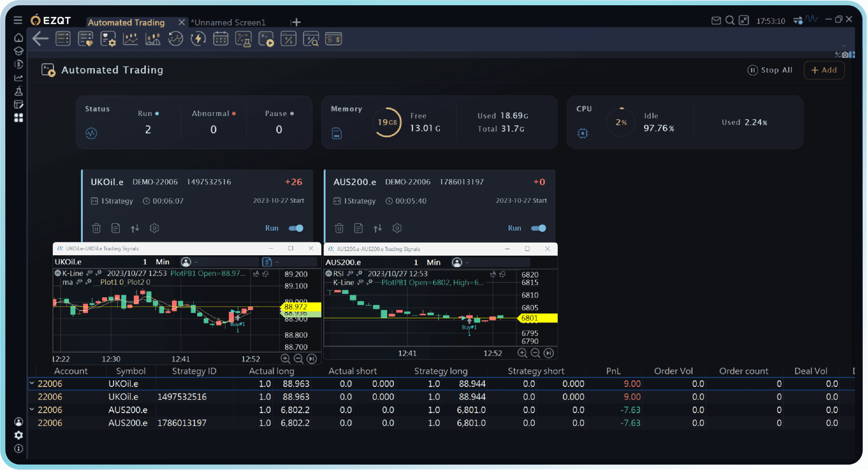Open settings gear on AUS200.e card
Viewport: 868px width, 470px height.
[397, 228]
